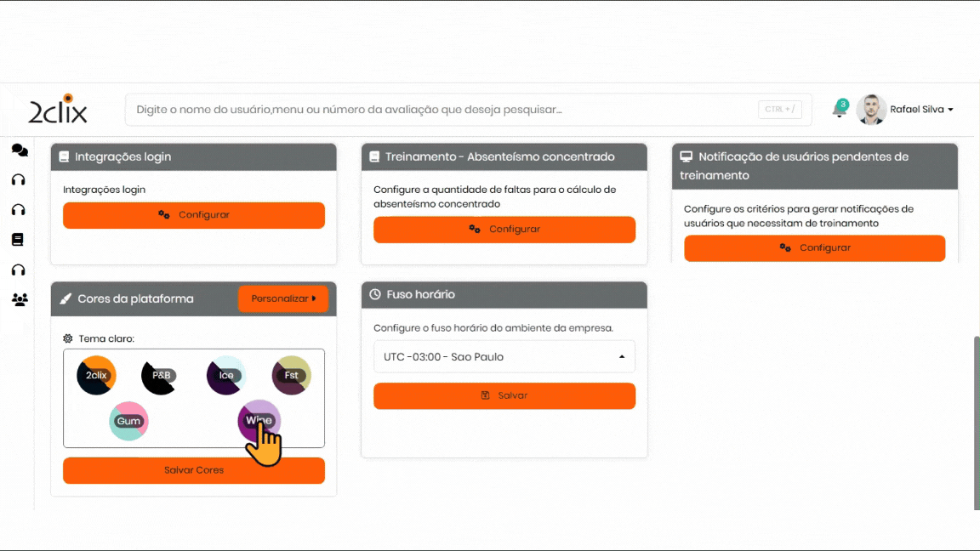Click Rafael Silva's profile avatar
The height and width of the screenshot is (551, 980).
(x=871, y=110)
